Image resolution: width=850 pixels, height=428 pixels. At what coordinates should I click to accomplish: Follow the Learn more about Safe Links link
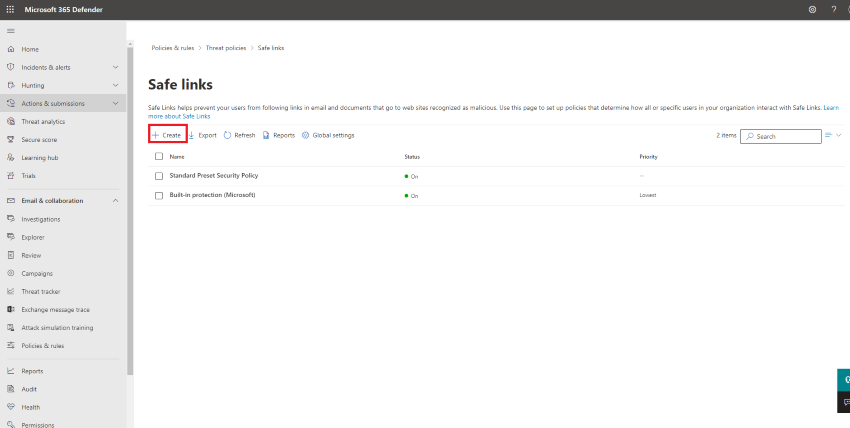coord(179,116)
